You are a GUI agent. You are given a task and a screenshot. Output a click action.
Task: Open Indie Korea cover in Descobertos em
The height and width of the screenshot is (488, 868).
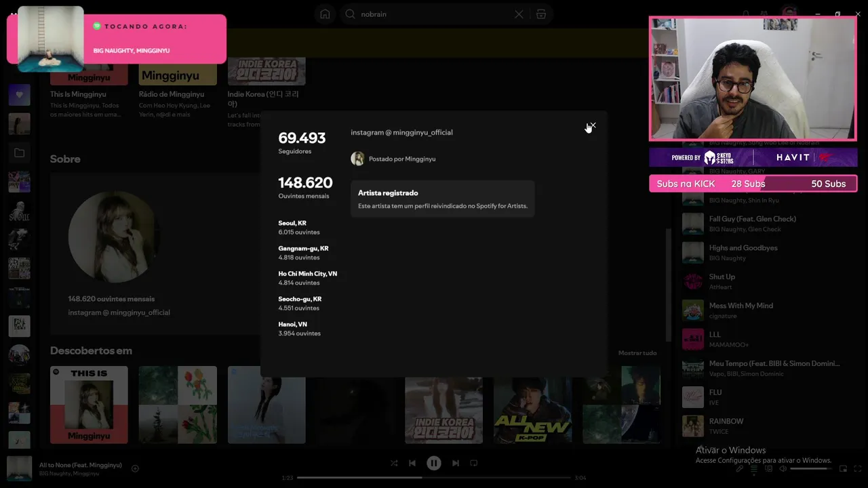(443, 410)
